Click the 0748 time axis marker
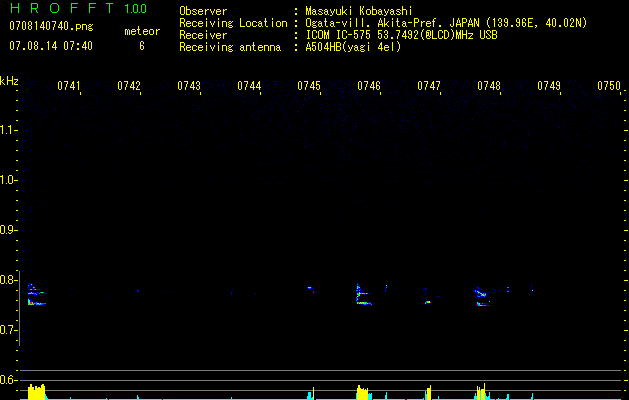Screen dimensions: 629x400 click(x=489, y=86)
